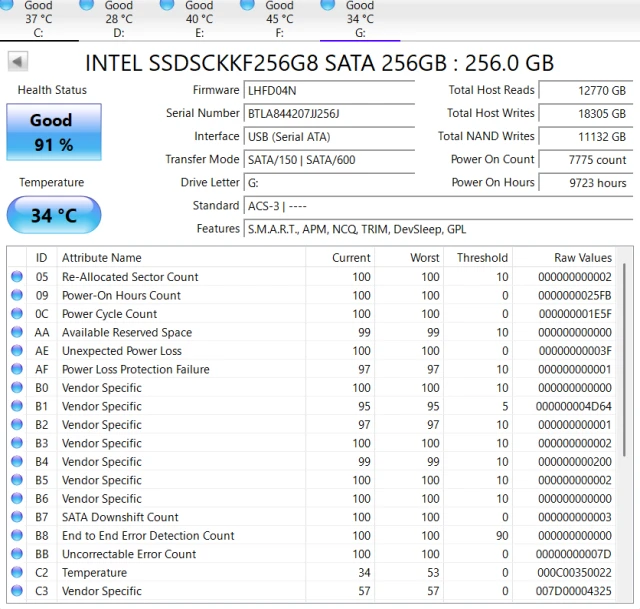Select the F: drive at 45 °C
Image resolution: width=640 pixels, height=609 pixels.
pos(280,19)
